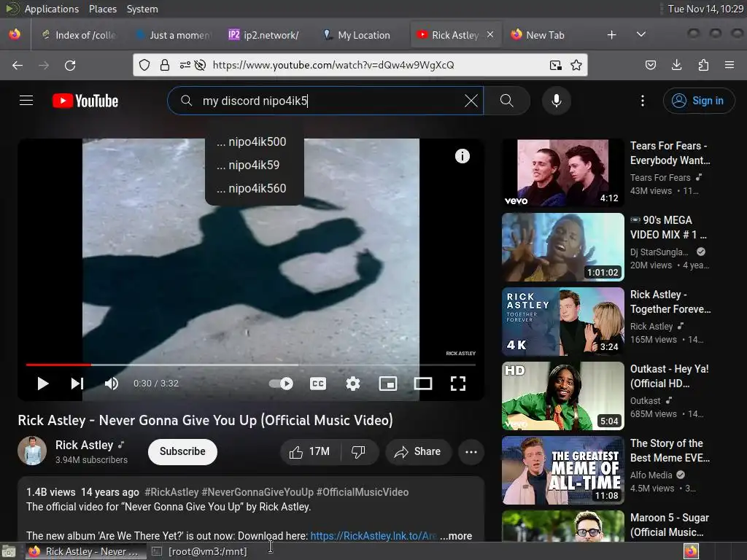Open Firefox downloads panel
The image size is (747, 560).
[676, 65]
